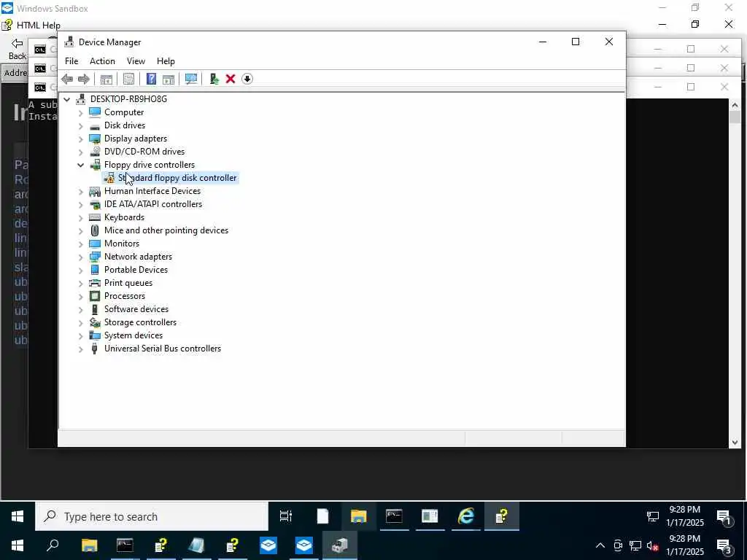Expand the Computer category
The image size is (747, 560).
coord(80,113)
